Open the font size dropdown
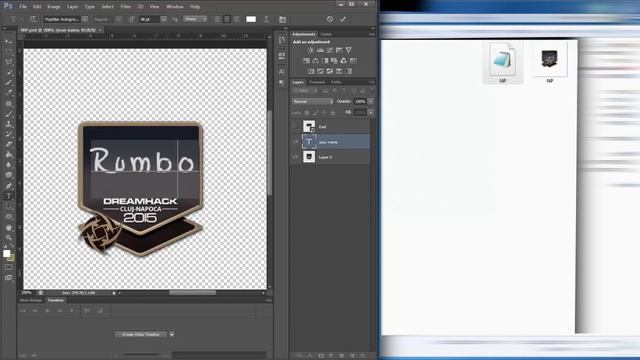The height and width of the screenshot is (360, 640). click(x=164, y=19)
